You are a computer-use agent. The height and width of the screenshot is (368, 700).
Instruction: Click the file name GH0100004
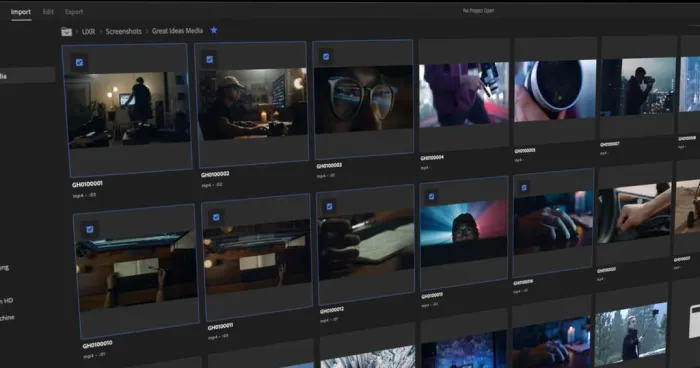point(432,158)
